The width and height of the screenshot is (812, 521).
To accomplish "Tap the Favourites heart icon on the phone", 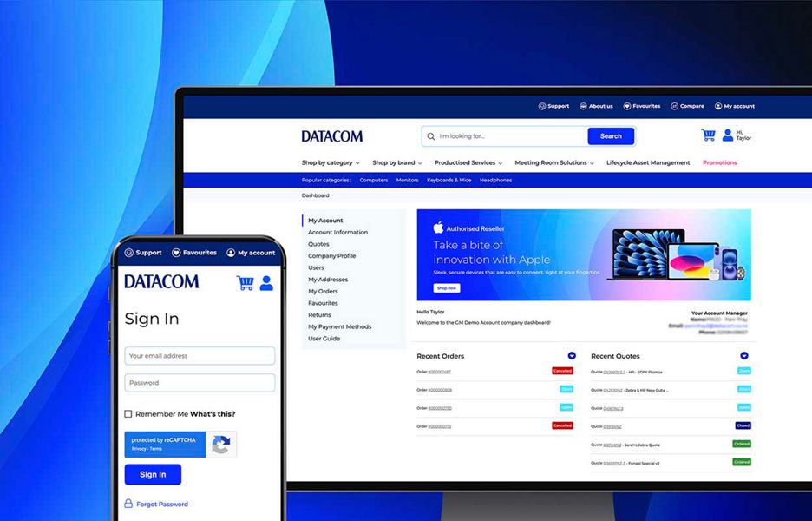I will 176,253.
